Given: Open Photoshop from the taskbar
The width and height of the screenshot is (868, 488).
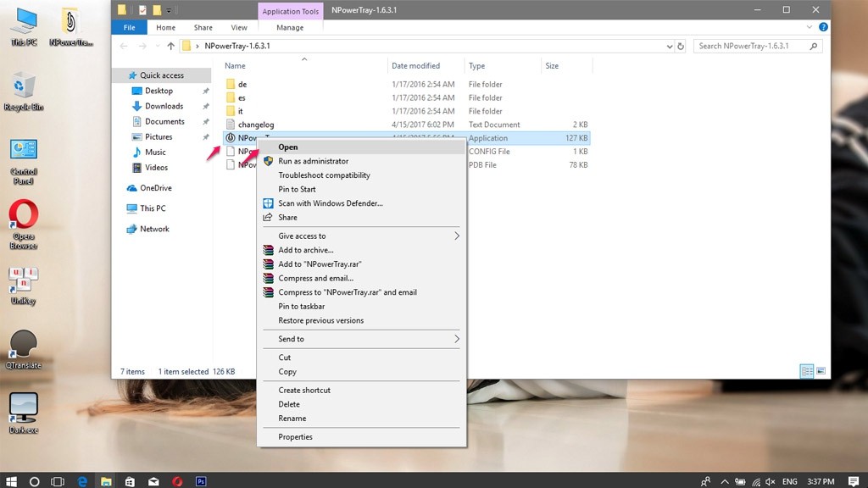Looking at the screenshot, I should tap(201, 480).
